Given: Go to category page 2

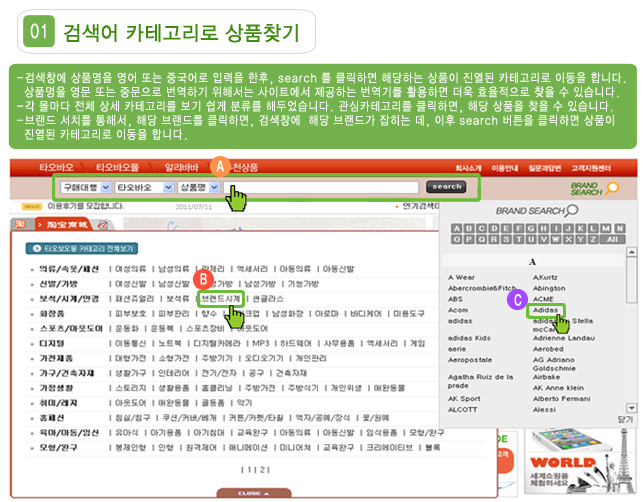Looking at the screenshot, I should coord(262,470).
